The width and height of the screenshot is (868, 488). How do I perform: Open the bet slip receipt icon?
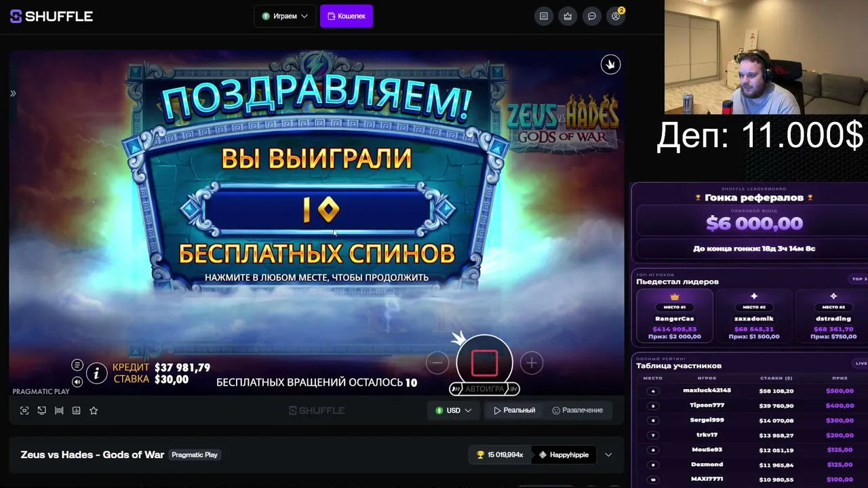[x=544, y=16]
